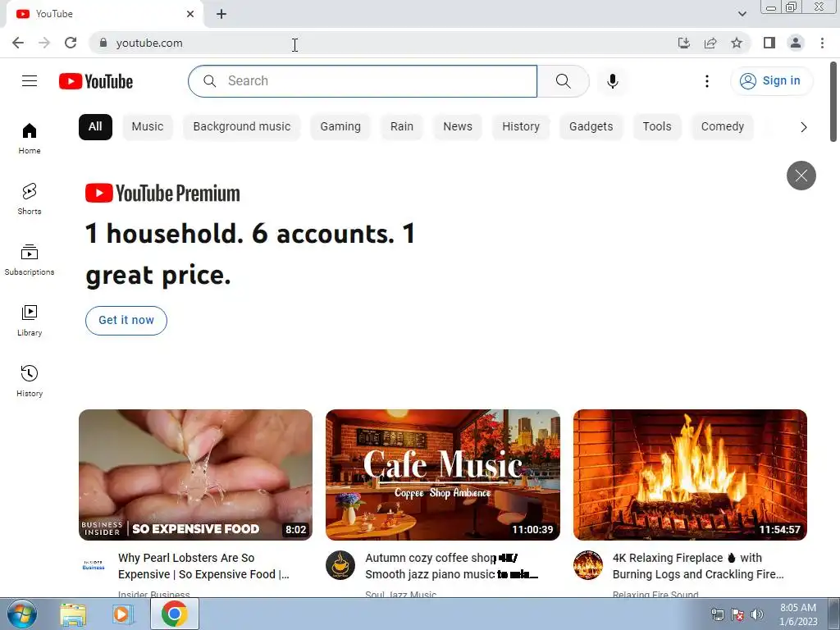Click the taskbar clock showing 8:05 AM

coord(797,614)
